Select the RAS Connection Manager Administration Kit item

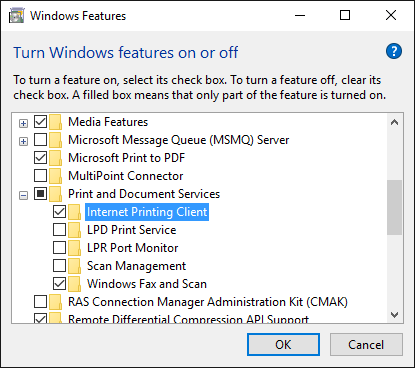[208, 302]
